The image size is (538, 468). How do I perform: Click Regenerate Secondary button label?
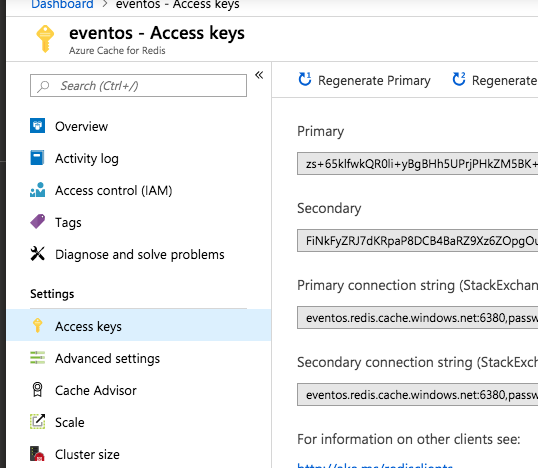(505, 81)
